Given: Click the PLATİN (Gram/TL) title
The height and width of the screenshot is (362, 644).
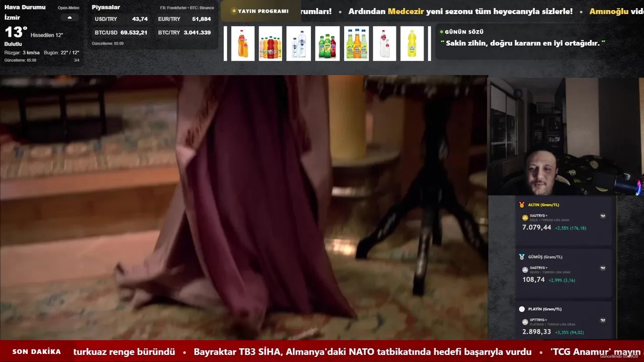Looking at the screenshot, I should click(545, 309).
